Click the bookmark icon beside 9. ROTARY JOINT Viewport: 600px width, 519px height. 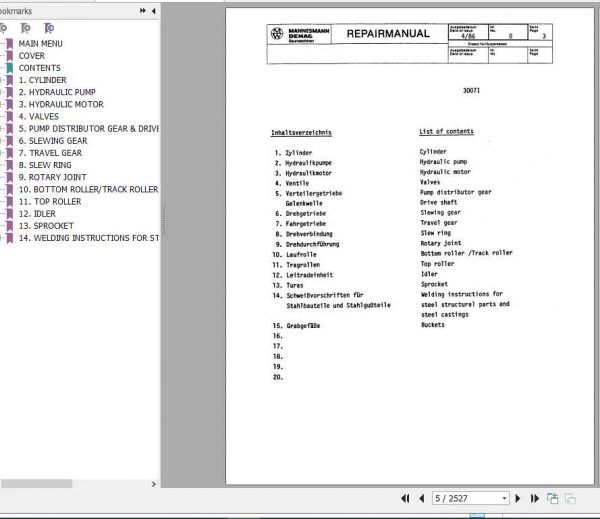click(10, 178)
